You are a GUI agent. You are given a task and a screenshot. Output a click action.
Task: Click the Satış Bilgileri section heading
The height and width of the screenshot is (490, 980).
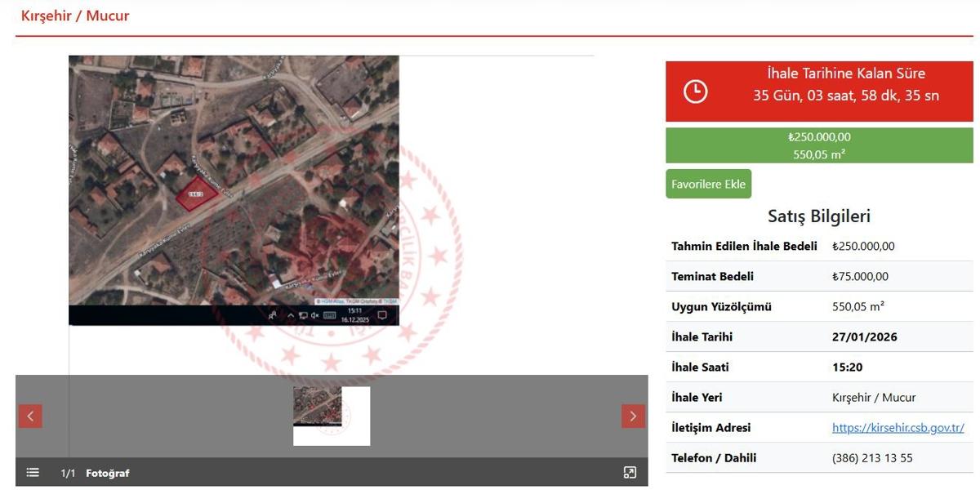[x=818, y=216]
